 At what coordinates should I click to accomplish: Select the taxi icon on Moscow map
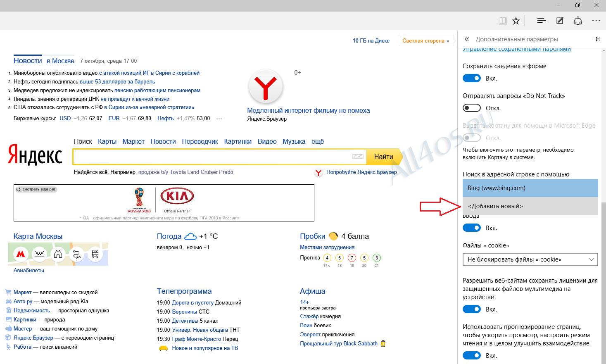tap(40, 254)
